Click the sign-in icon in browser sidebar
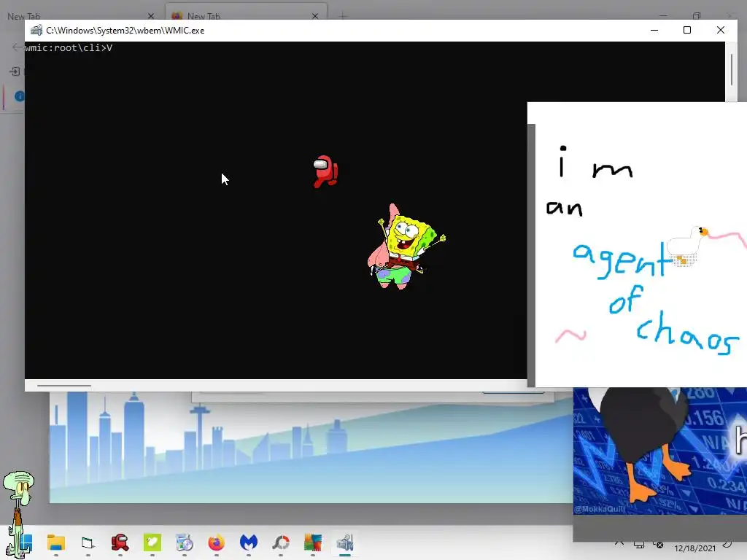Screen dimensions: 747x560 coord(15,71)
